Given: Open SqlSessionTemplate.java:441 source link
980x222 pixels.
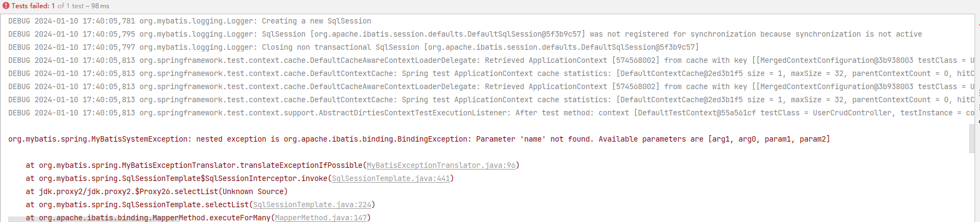Looking at the screenshot, I should click(x=391, y=178).
